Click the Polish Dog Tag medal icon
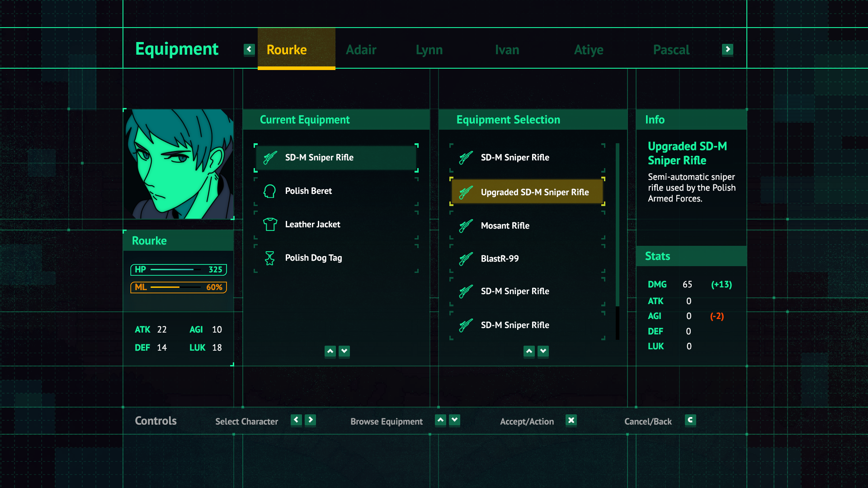Viewport: 868px width, 488px height. click(x=270, y=258)
